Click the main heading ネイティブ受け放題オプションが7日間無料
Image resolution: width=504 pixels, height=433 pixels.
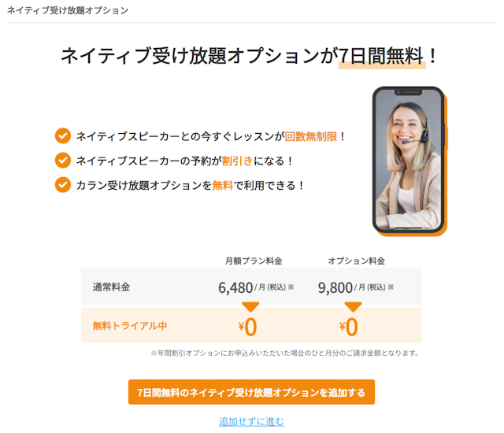(249, 56)
